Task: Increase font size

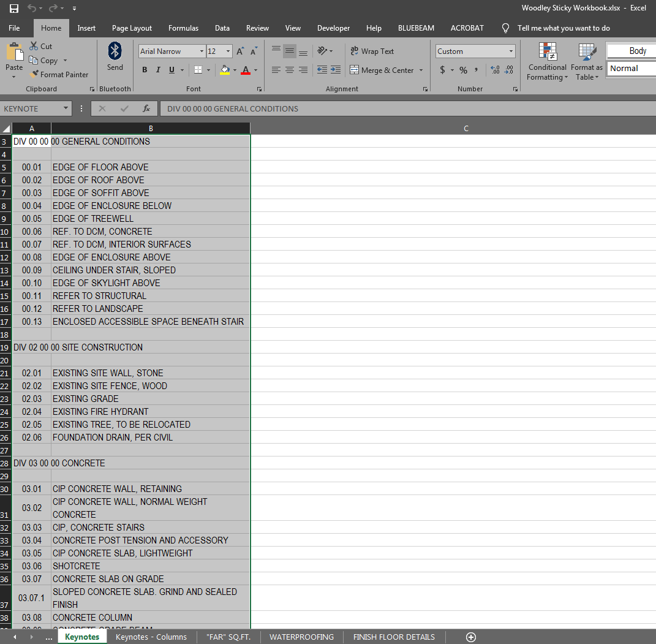Action: coord(240,51)
